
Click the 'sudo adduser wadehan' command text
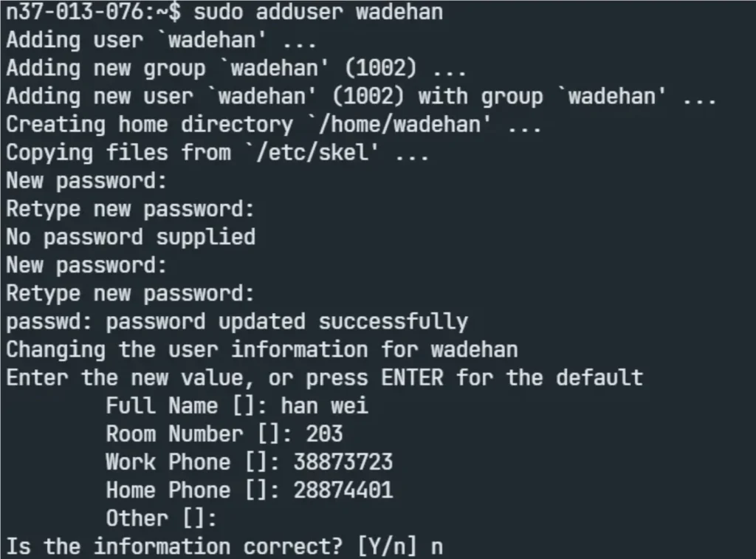(x=319, y=13)
